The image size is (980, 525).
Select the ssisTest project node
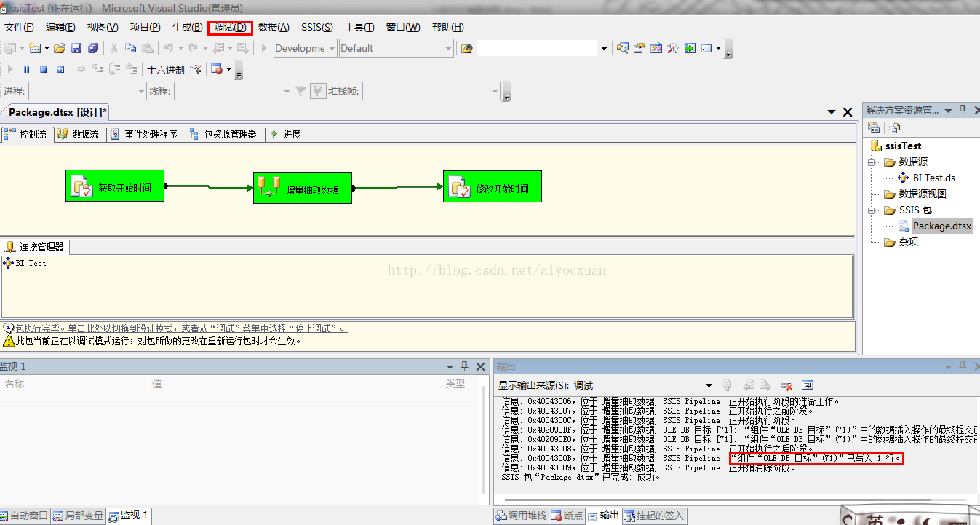coord(903,146)
